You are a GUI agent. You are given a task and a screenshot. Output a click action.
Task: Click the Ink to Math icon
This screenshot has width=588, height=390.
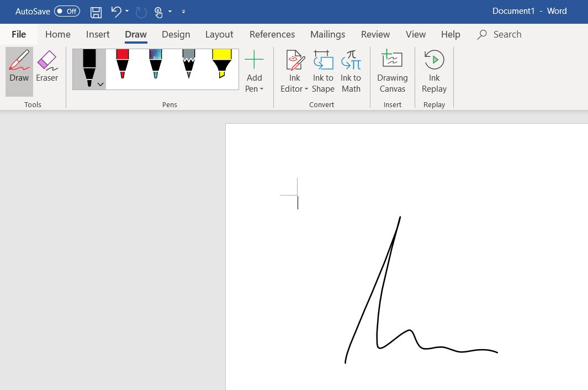pyautogui.click(x=351, y=71)
